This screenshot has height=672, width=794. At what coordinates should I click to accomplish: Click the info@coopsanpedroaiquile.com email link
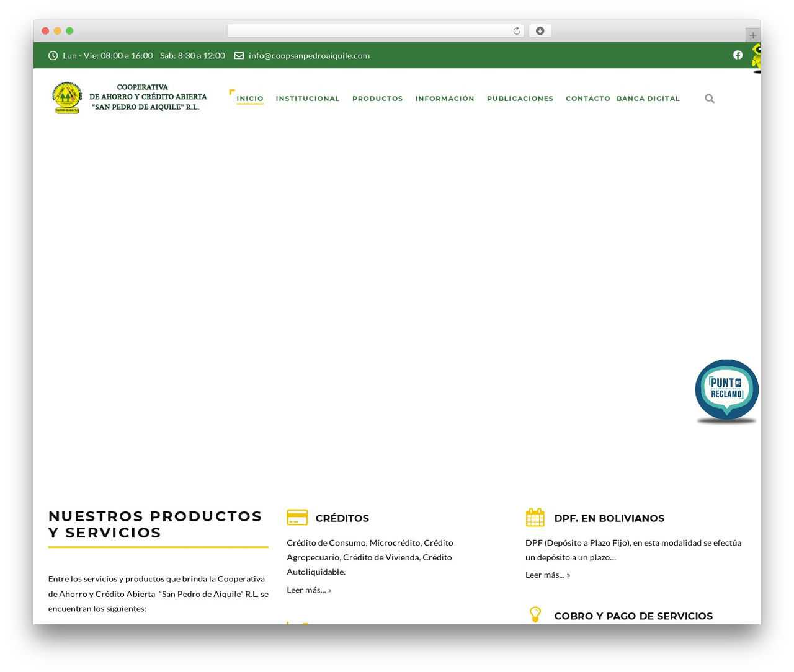(x=309, y=56)
